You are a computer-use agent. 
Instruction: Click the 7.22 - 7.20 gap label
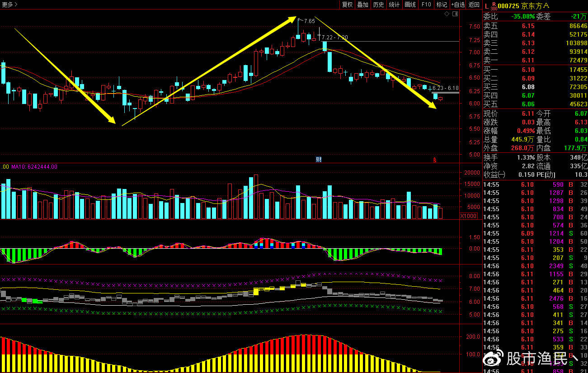point(335,37)
